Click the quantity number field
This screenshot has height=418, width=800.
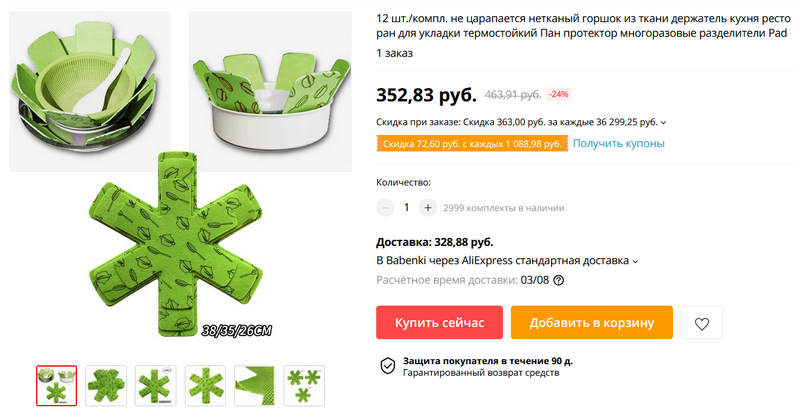(407, 208)
